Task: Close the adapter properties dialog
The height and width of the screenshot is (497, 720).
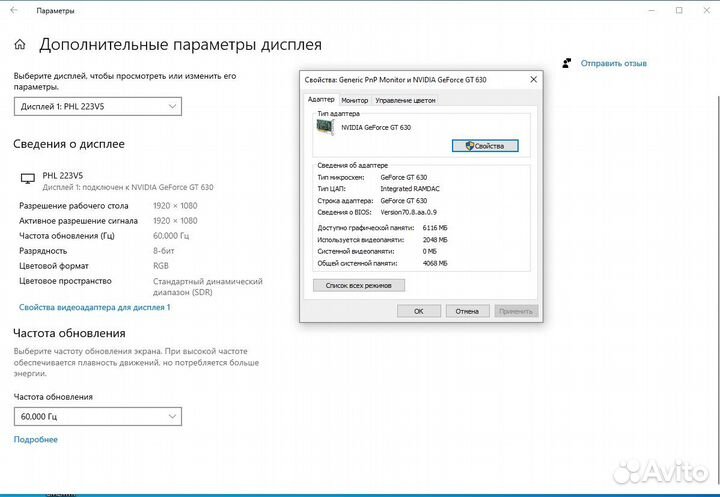Action: pyautogui.click(x=533, y=79)
